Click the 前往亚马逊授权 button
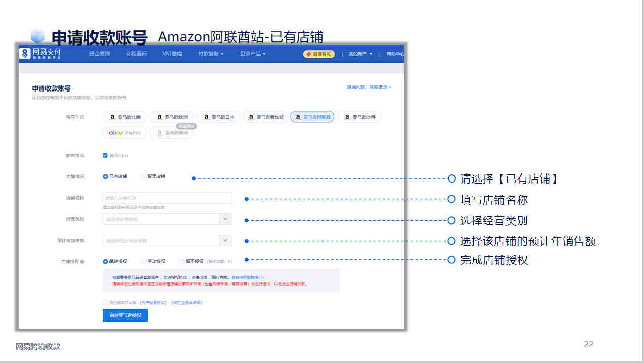Screen dimensions: 644x363 pyautogui.click(x=125, y=315)
